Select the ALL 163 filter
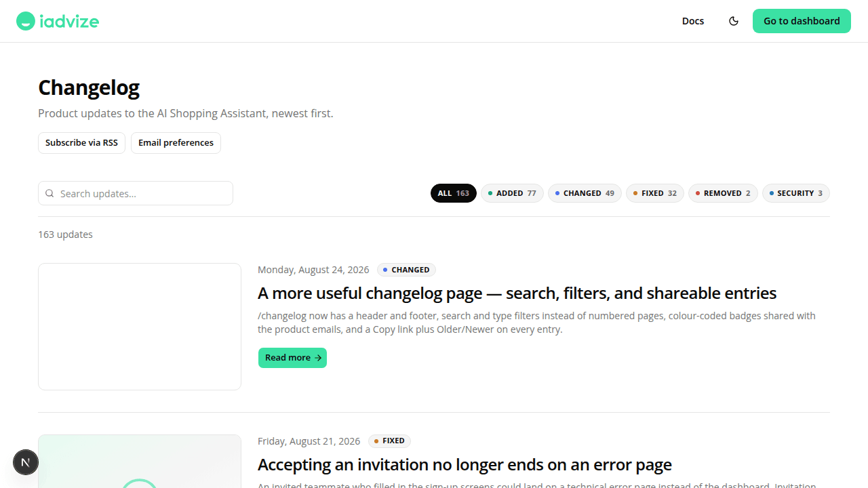This screenshot has width=868, height=488. pyautogui.click(x=454, y=193)
